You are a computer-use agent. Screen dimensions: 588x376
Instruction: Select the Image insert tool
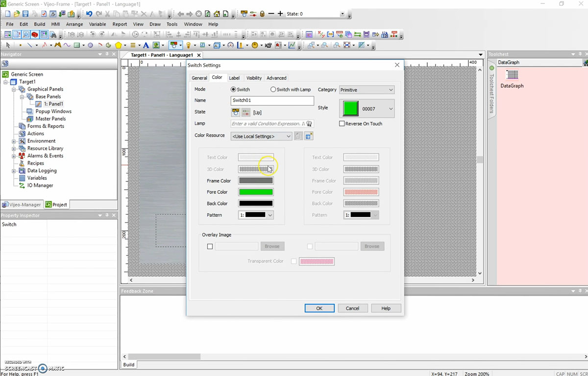[x=156, y=45]
